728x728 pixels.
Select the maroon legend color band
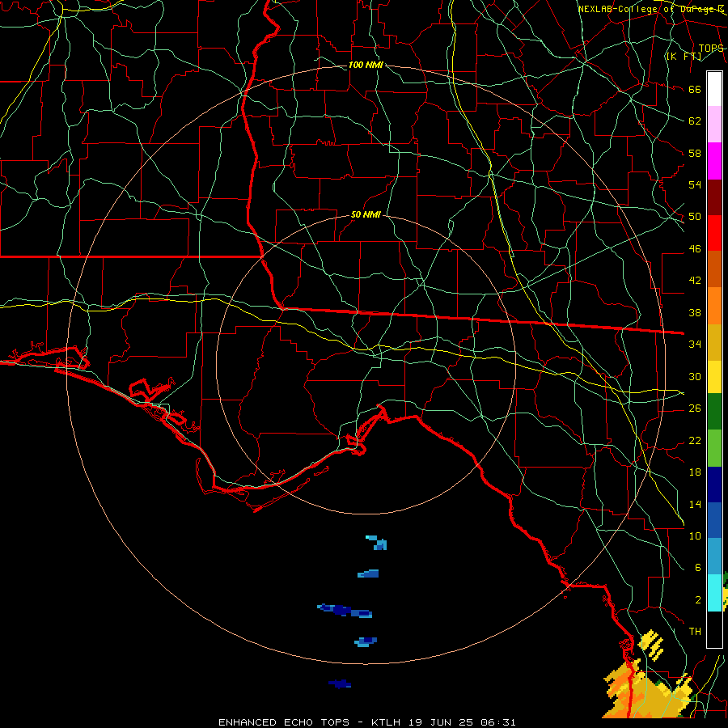(x=714, y=198)
